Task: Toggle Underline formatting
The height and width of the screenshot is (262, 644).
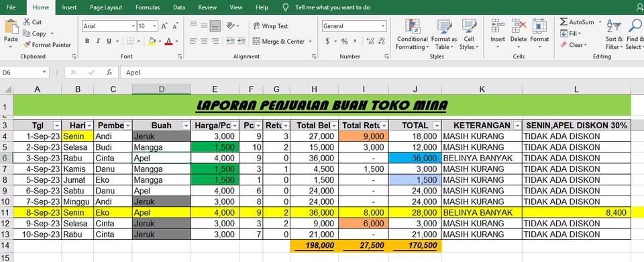Action: click(109, 41)
